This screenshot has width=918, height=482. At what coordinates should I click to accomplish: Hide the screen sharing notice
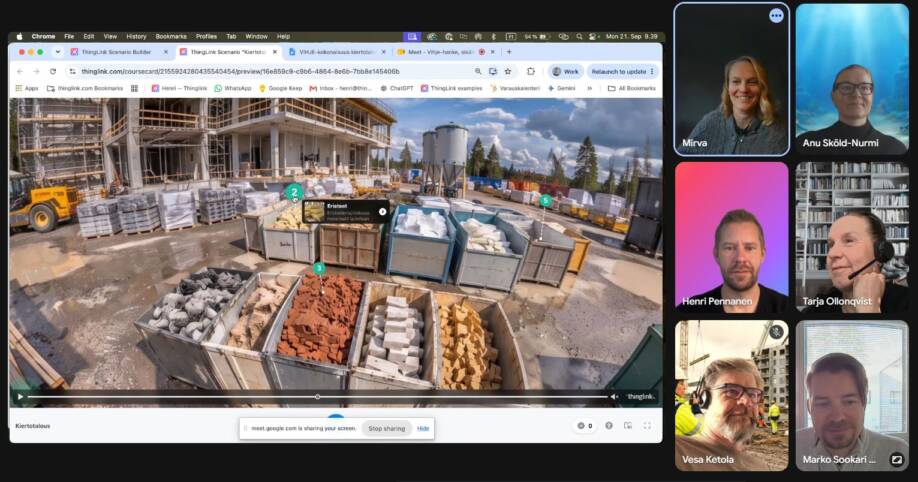click(x=423, y=429)
